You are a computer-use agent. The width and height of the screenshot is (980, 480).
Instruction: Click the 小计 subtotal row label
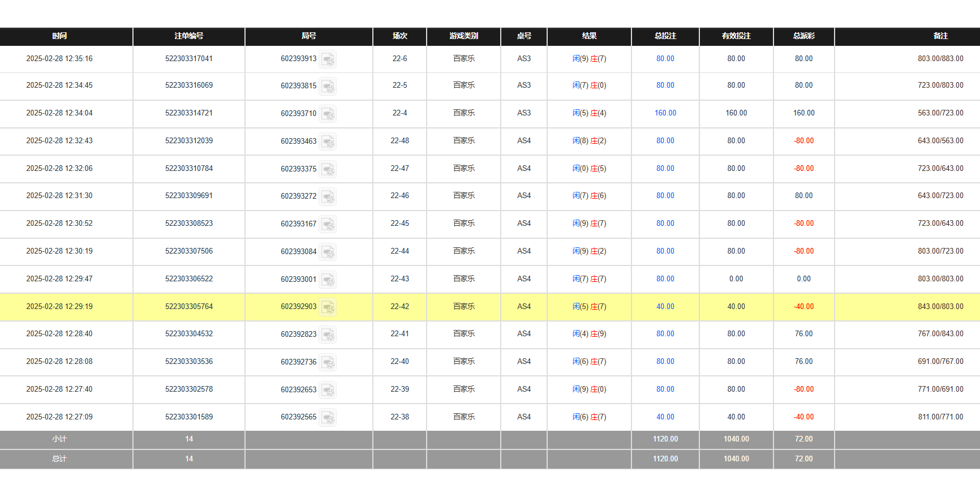[x=59, y=439]
